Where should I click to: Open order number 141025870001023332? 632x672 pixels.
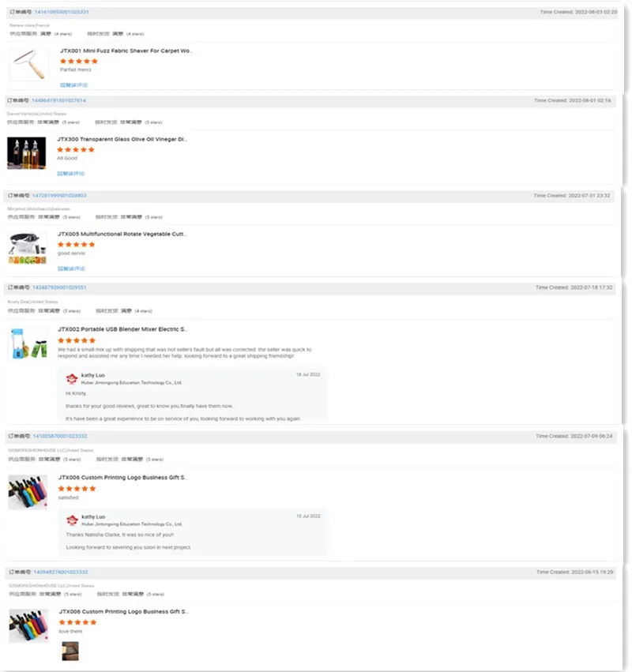coord(59,436)
